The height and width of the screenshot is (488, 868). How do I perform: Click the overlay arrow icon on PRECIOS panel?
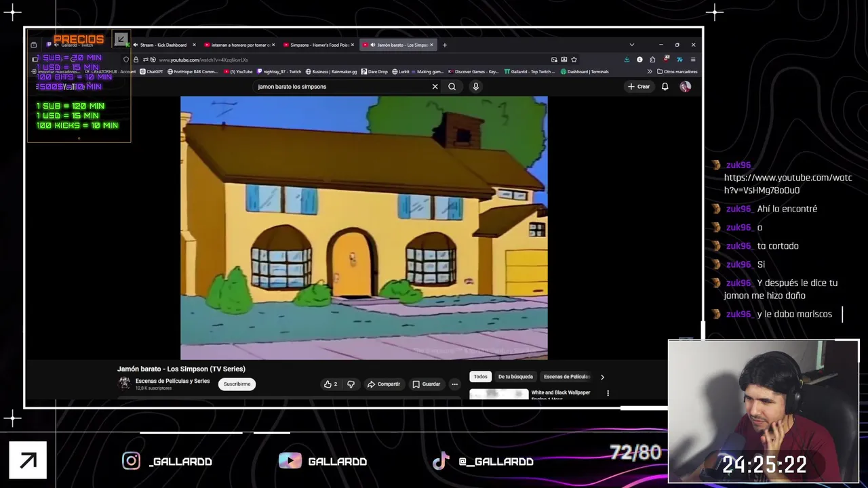(x=121, y=39)
